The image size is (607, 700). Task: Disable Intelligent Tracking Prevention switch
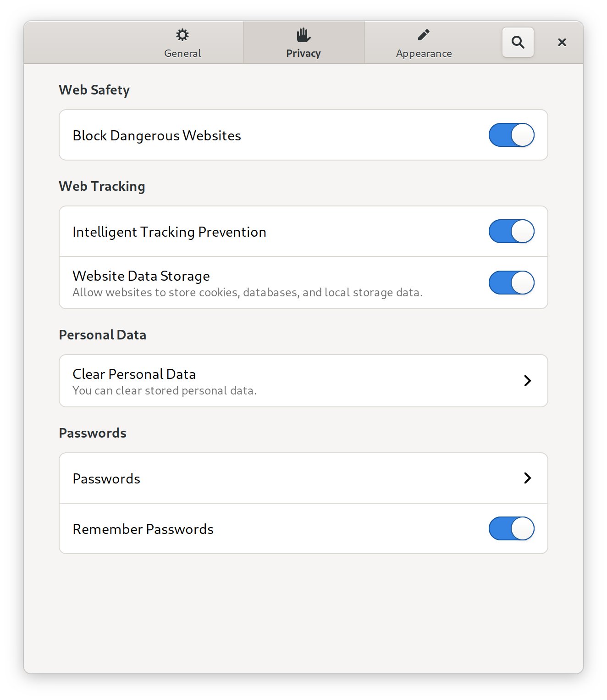512,231
